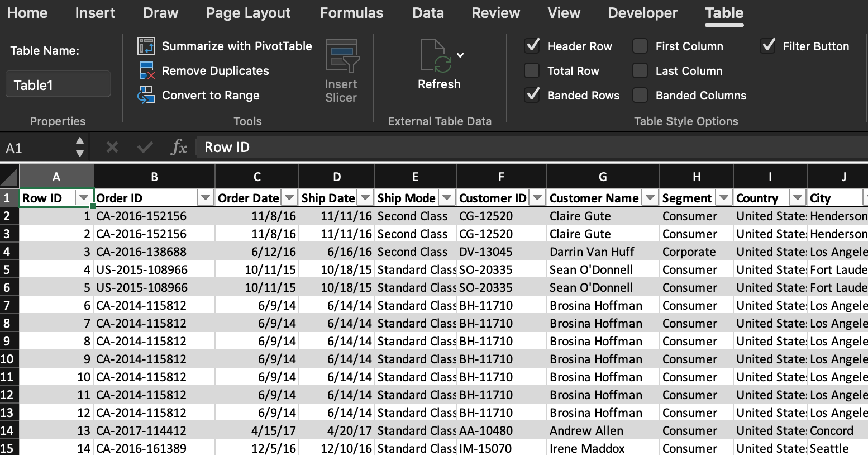This screenshot has width=868, height=455.
Task: Open the Customer Name filter dropdown
Action: 650,197
